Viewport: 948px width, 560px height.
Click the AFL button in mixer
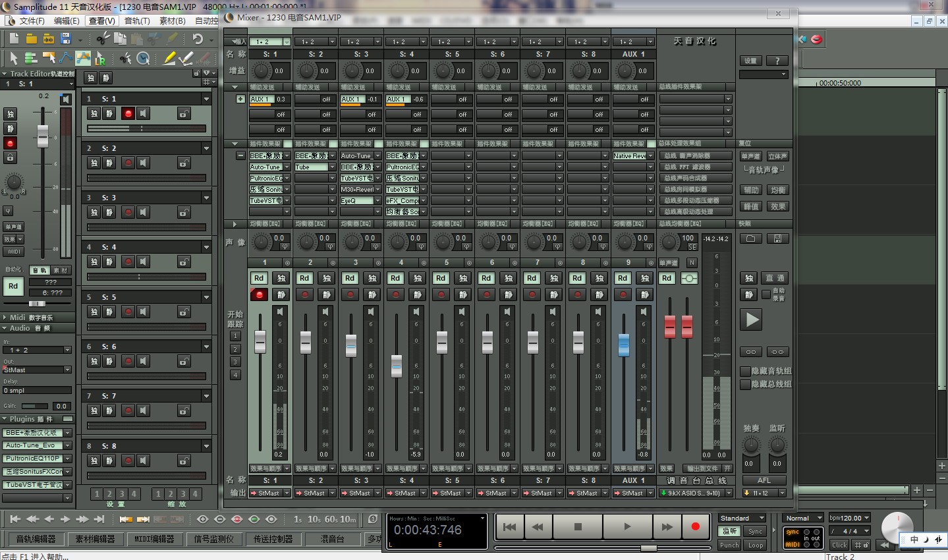click(x=764, y=480)
